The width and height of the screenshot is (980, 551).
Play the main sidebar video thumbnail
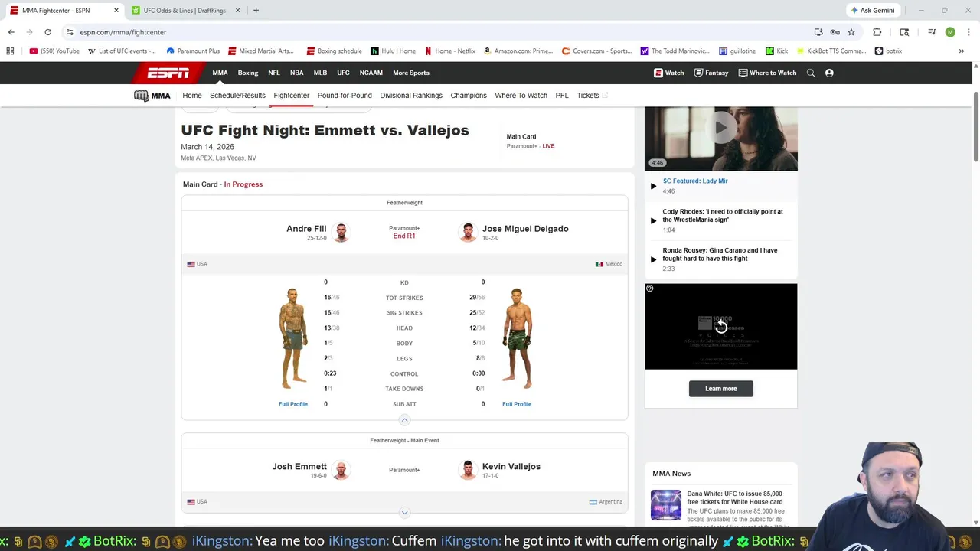click(x=720, y=128)
